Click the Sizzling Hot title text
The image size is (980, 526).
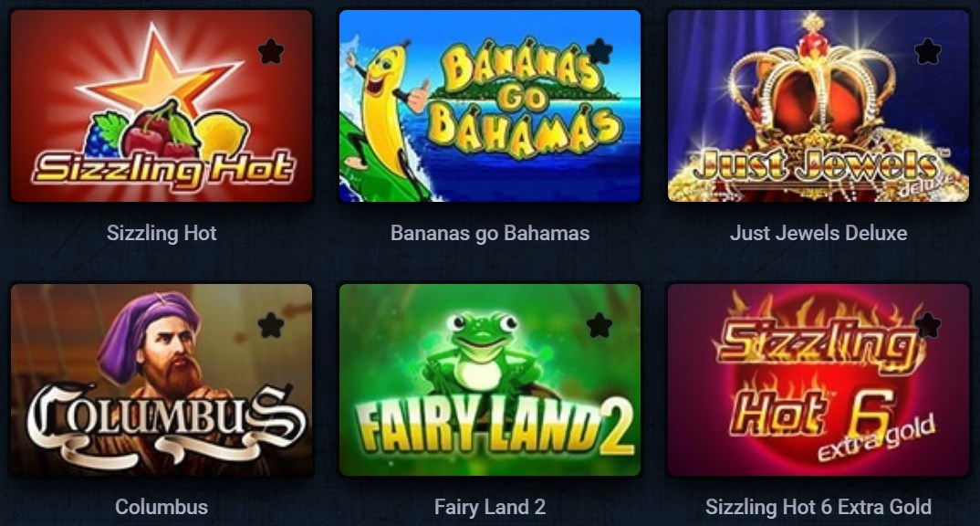click(162, 233)
